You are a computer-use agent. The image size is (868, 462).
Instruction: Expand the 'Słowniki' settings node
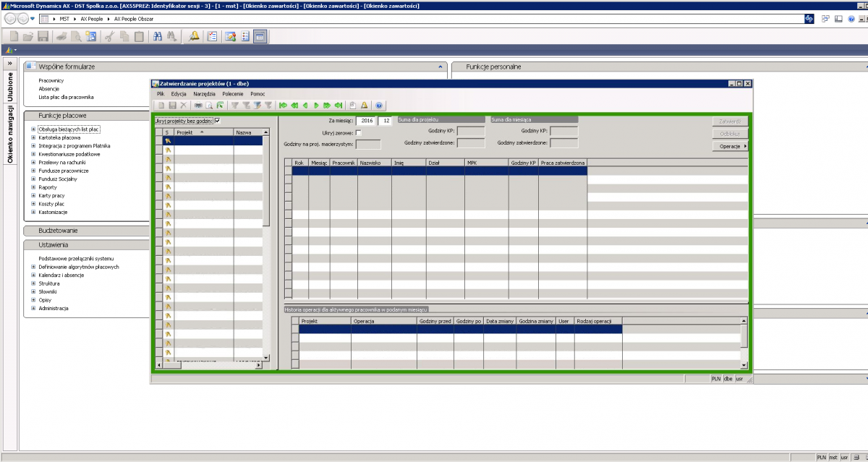33,291
